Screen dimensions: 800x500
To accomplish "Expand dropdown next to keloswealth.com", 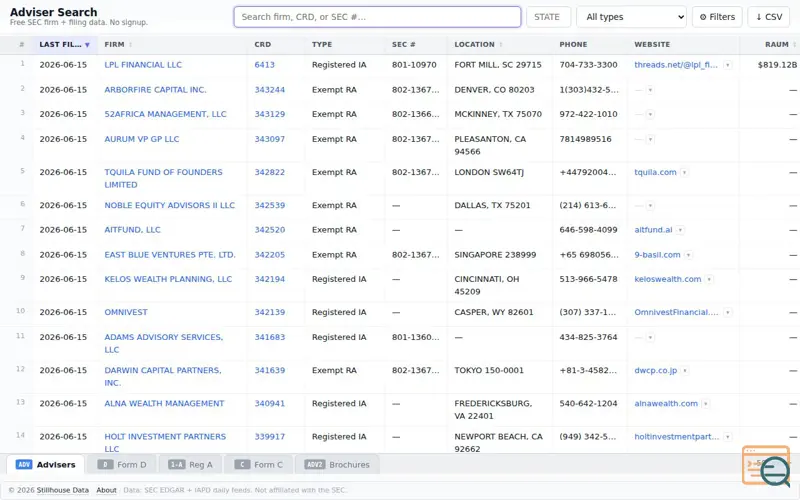I will coord(709,279).
